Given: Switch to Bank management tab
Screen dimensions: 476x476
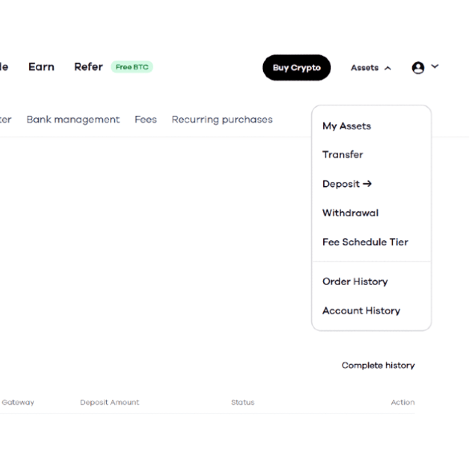Looking at the screenshot, I should (73, 119).
